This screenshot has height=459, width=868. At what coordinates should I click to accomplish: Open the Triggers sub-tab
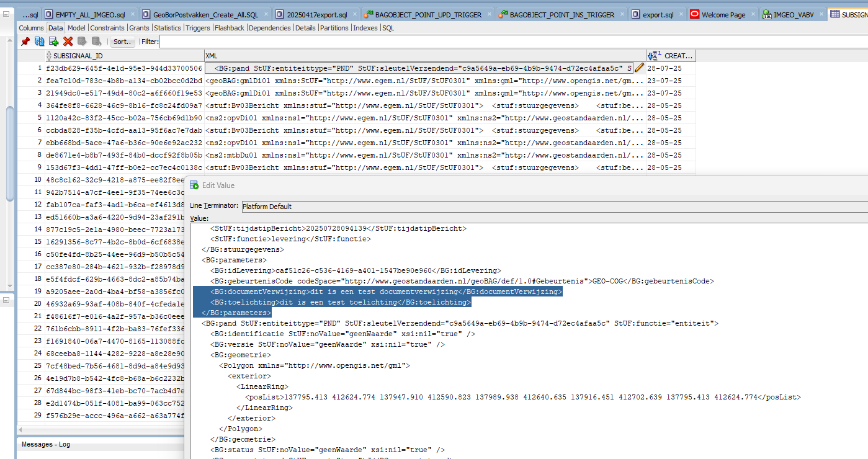point(198,28)
